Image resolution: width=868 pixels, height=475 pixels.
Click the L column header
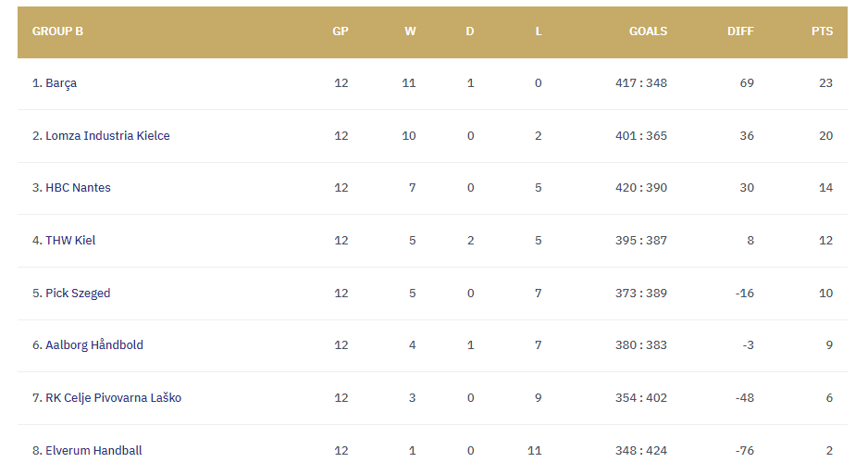point(539,31)
